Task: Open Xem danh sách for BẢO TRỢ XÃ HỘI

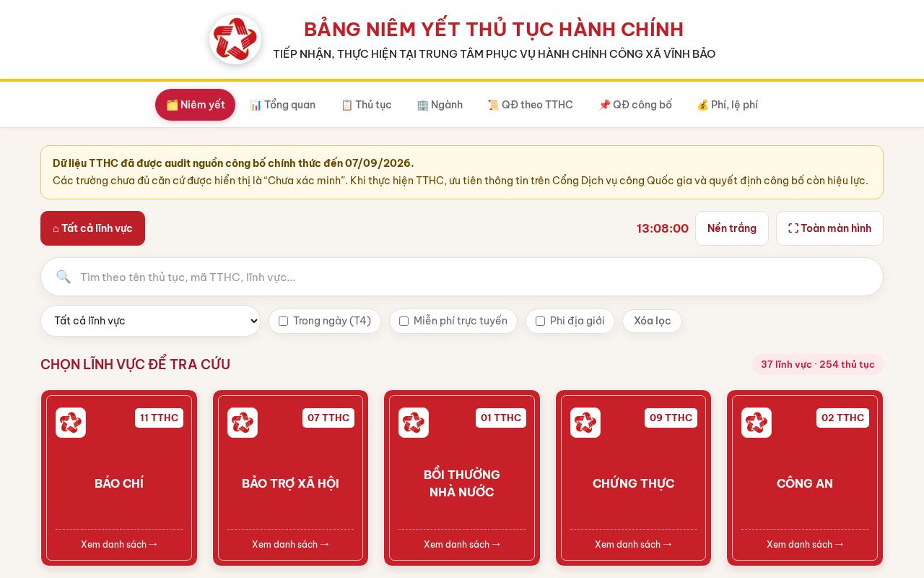Action: [290, 544]
